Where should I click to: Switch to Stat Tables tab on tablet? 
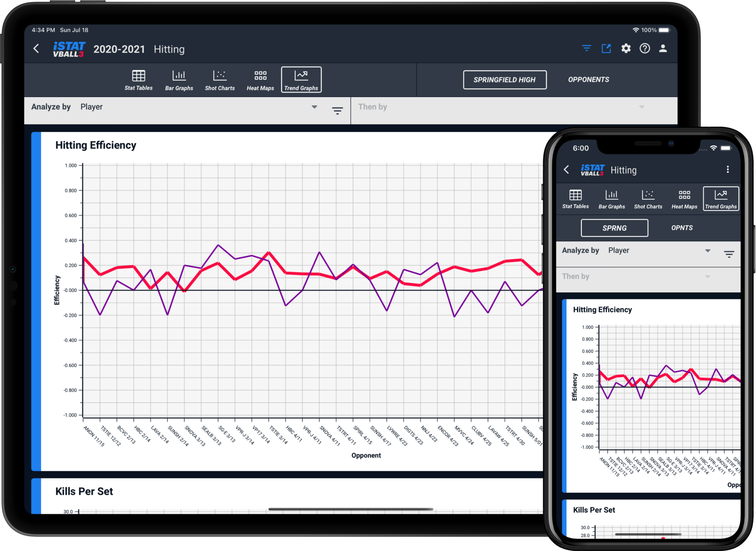(138, 80)
